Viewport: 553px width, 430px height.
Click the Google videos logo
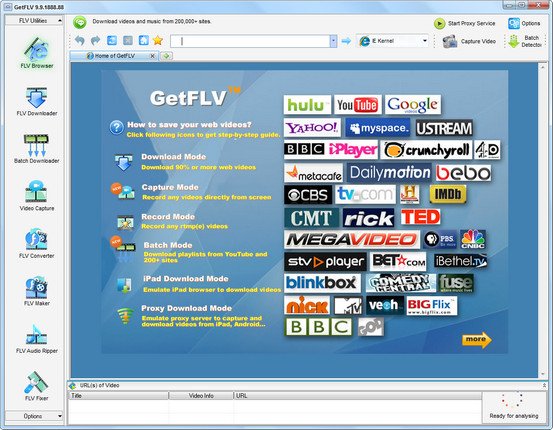pyautogui.click(x=413, y=104)
